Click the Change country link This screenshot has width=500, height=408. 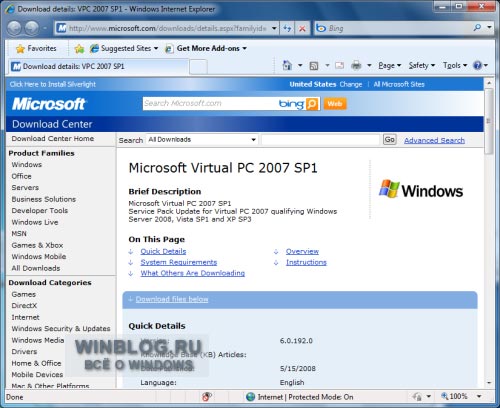(x=351, y=84)
